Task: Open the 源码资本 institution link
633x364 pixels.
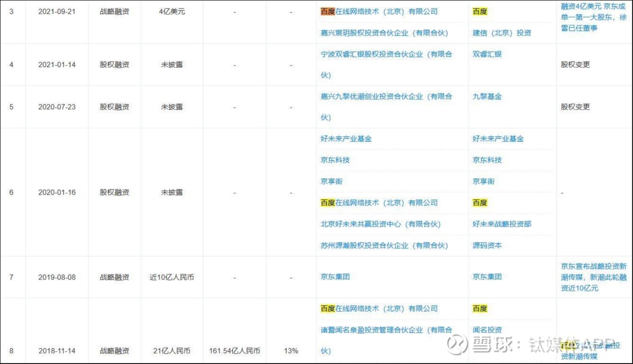Action: click(487, 245)
